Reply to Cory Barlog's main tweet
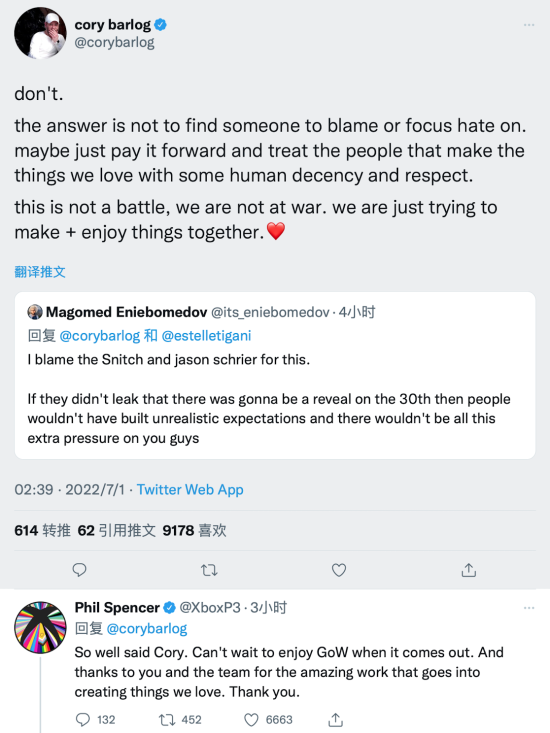 coord(79,570)
